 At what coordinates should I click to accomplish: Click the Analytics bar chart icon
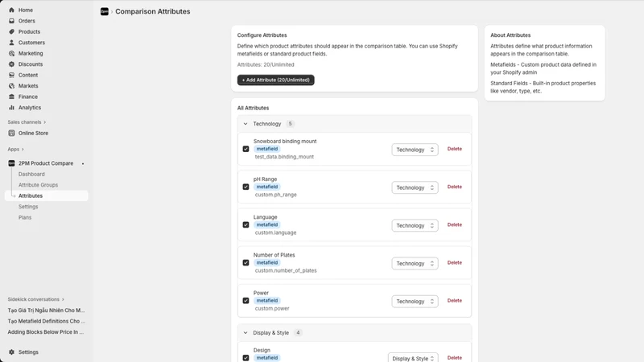click(x=11, y=108)
